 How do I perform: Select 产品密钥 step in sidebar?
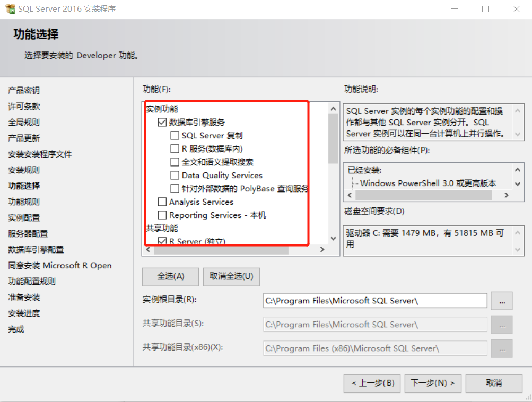[24, 90]
